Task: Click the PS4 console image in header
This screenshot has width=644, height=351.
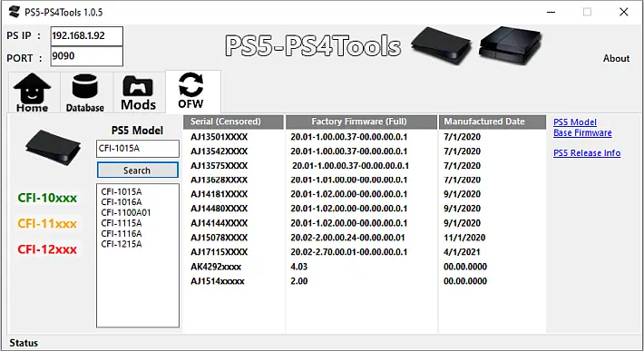Action: click(511, 45)
